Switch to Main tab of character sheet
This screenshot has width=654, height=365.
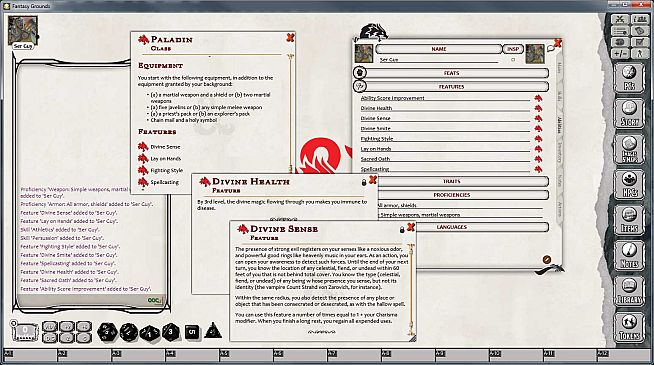(559, 69)
